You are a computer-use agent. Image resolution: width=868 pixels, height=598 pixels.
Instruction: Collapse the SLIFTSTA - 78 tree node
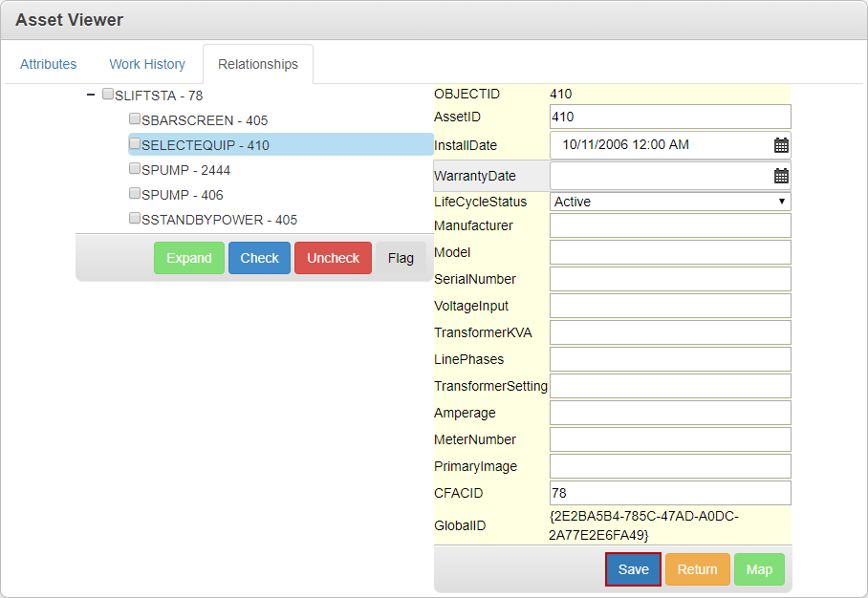coord(91,95)
